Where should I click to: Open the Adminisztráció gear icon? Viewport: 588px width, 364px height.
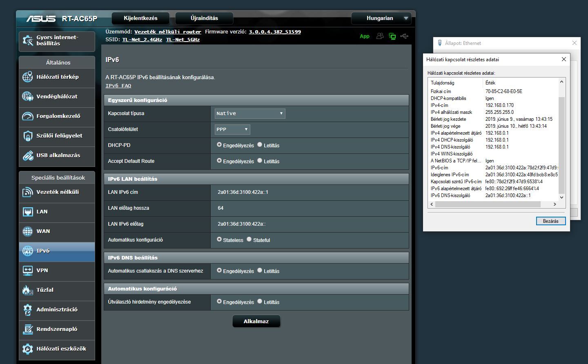point(28,309)
